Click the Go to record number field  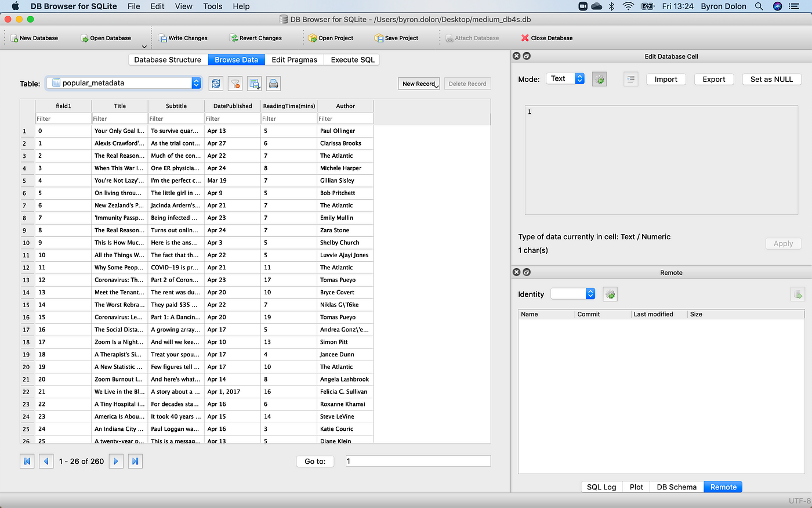(418, 461)
